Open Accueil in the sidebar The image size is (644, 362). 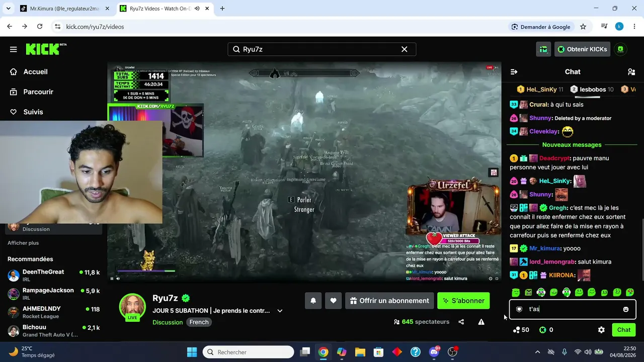coord(35,72)
